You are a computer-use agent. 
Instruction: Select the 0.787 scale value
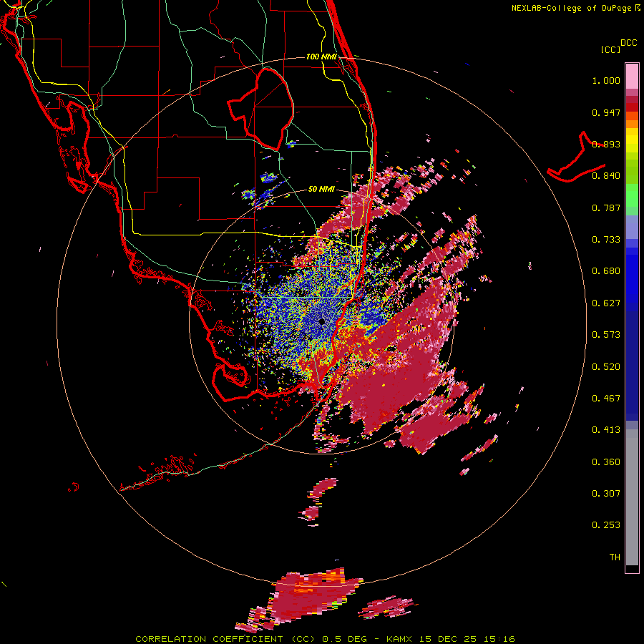(x=606, y=208)
